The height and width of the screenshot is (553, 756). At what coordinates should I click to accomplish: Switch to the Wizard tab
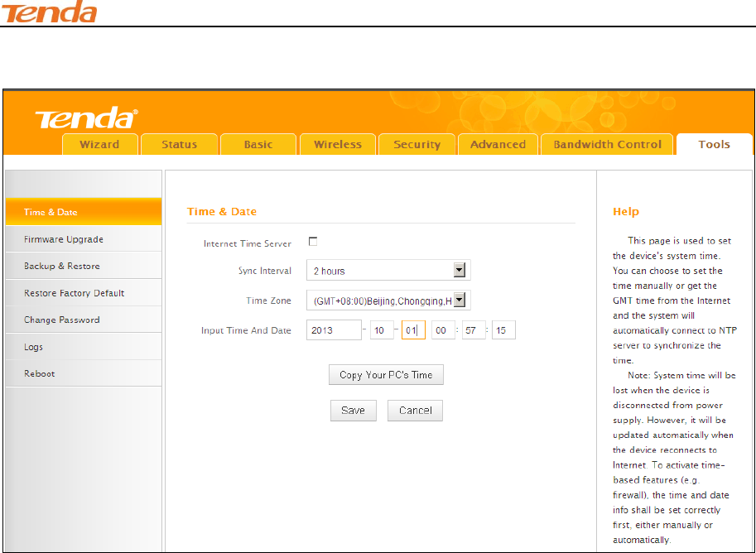[100, 144]
